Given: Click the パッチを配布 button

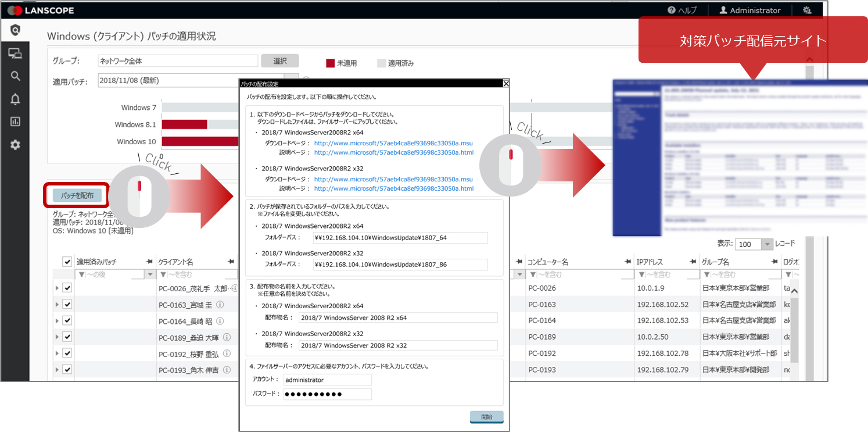Looking at the screenshot, I should pyautogui.click(x=77, y=195).
